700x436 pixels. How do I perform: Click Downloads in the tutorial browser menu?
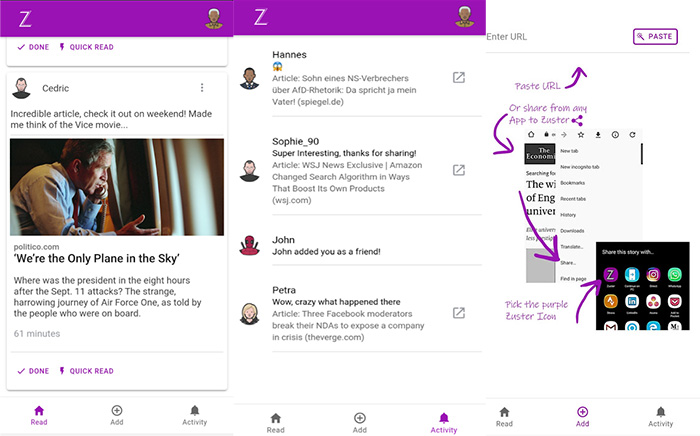tap(572, 231)
